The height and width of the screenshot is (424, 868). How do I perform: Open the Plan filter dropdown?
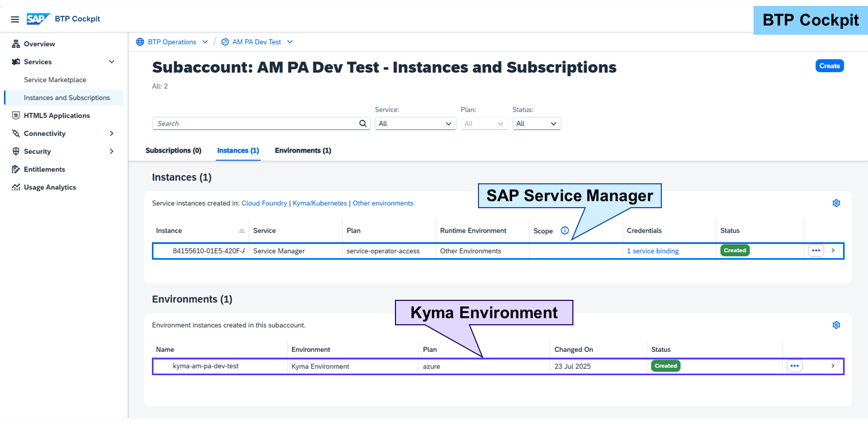(484, 124)
